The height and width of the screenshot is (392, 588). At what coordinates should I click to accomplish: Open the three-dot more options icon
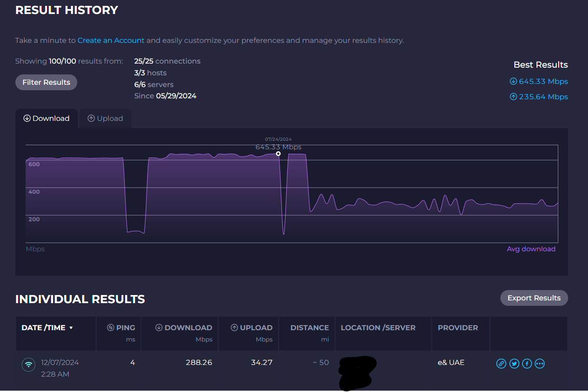[x=540, y=364]
